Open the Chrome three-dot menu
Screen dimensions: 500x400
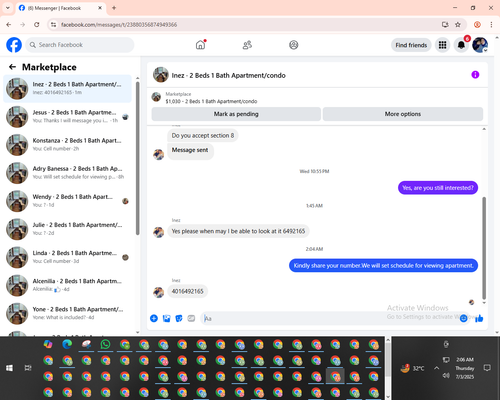point(491,24)
